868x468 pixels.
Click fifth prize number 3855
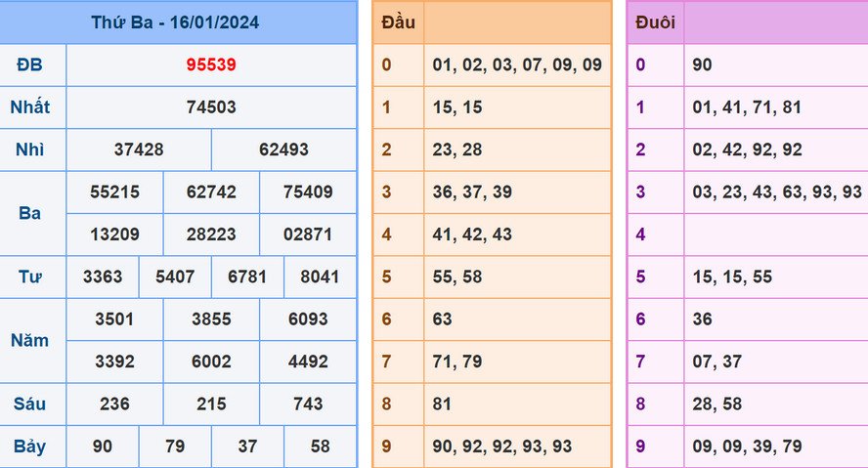[x=211, y=319]
